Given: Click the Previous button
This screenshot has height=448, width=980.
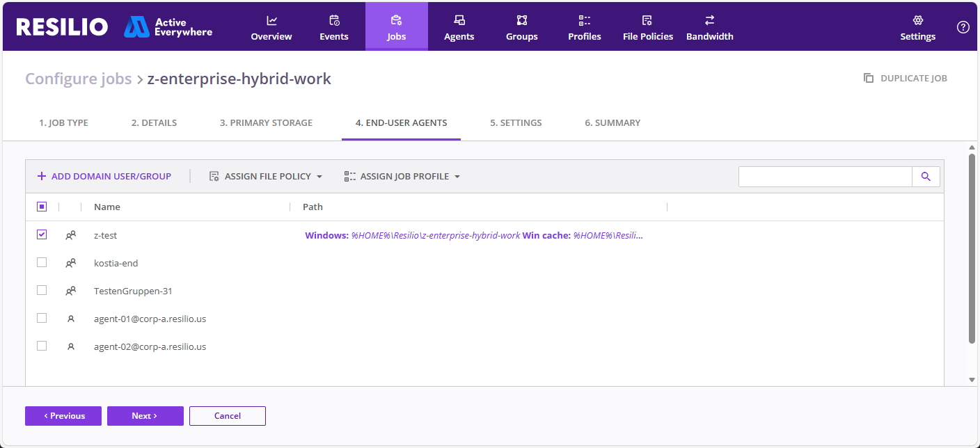Looking at the screenshot, I should [x=63, y=416].
